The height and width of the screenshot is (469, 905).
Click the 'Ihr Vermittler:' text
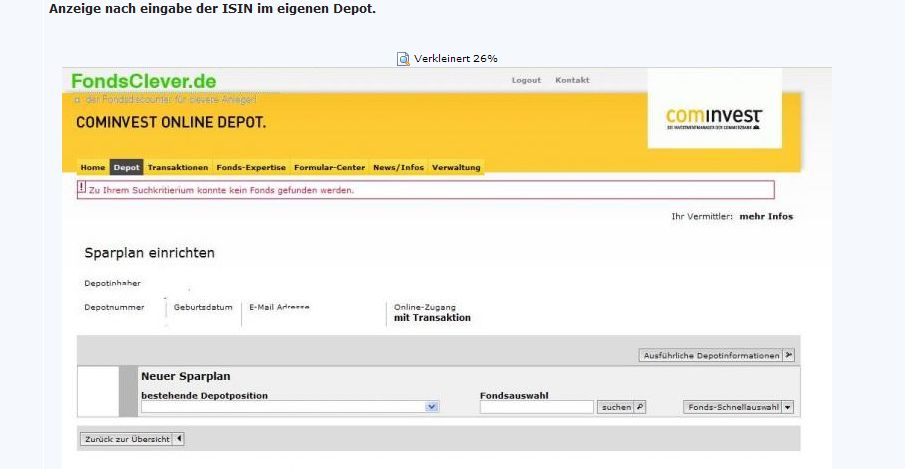[x=702, y=216]
